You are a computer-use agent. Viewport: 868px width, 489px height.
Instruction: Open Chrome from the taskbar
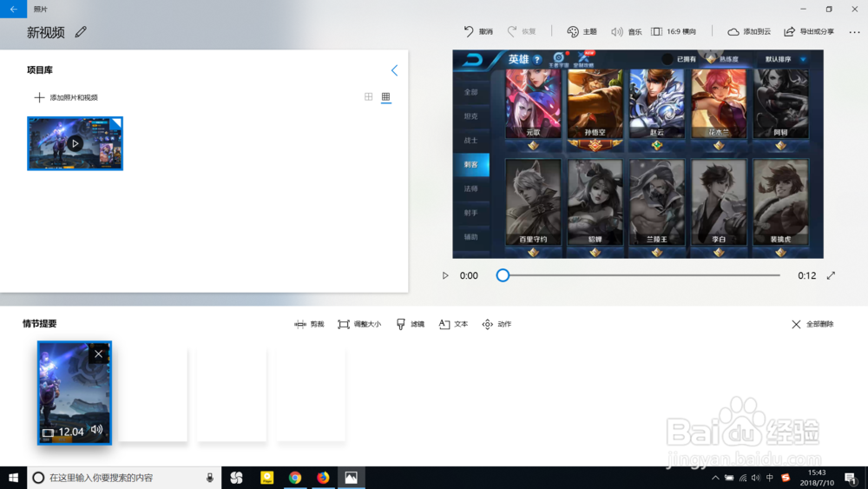295,478
